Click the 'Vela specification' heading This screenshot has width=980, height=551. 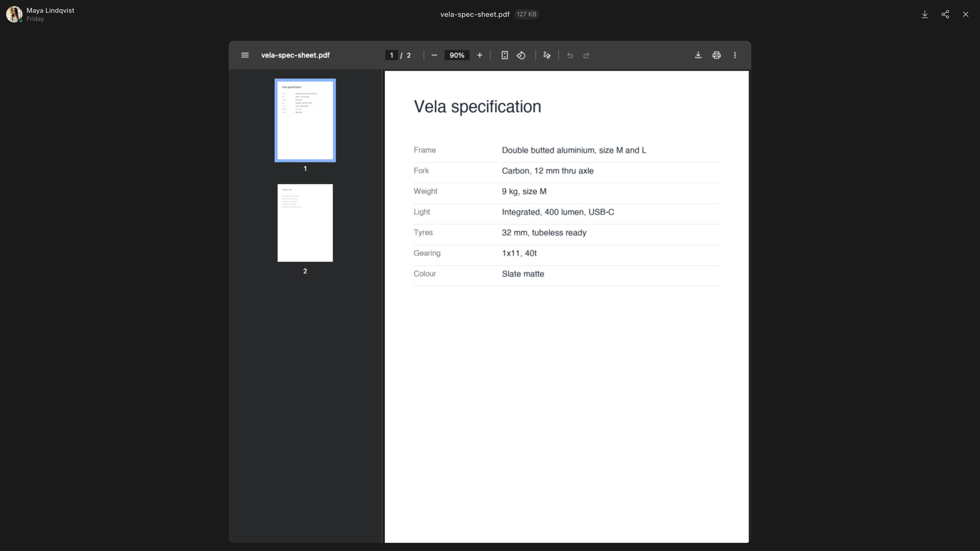pyautogui.click(x=477, y=107)
